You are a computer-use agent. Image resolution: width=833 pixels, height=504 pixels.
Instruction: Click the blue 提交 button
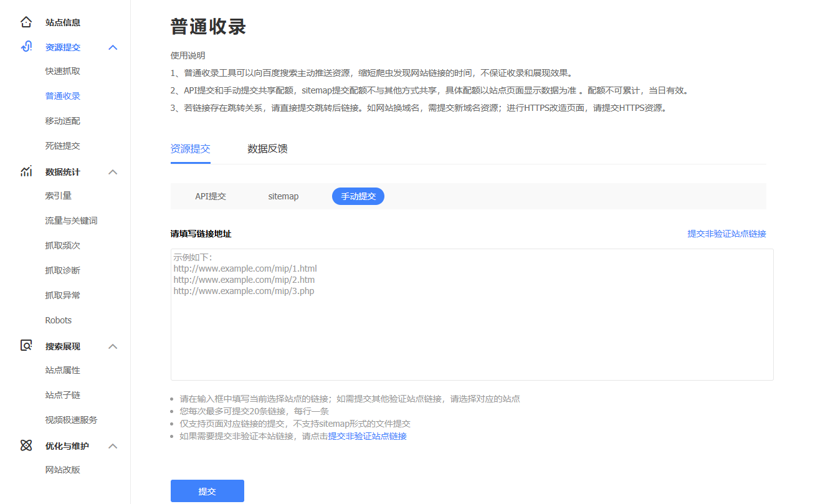[x=207, y=491]
